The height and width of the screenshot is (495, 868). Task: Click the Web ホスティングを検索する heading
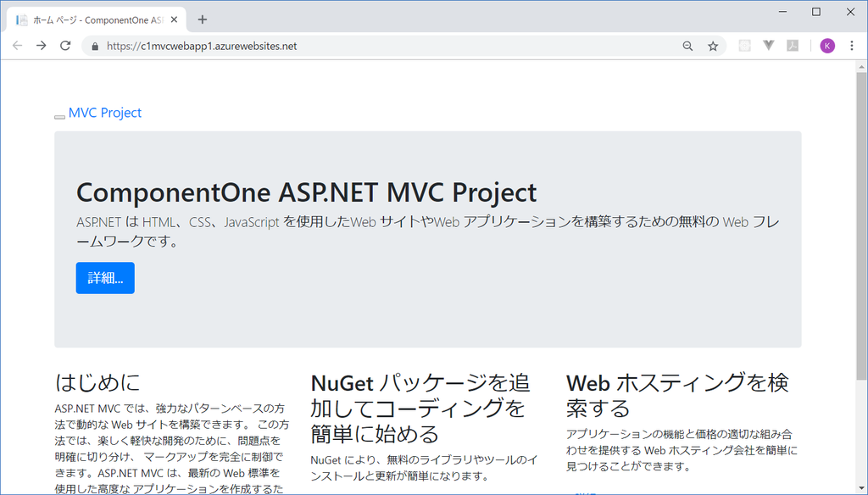(677, 395)
